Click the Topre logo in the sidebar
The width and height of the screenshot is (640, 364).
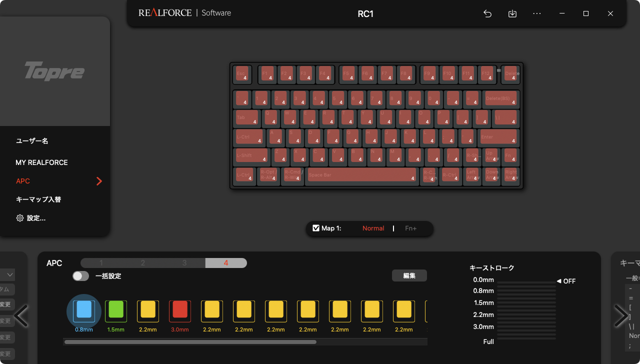(x=54, y=70)
